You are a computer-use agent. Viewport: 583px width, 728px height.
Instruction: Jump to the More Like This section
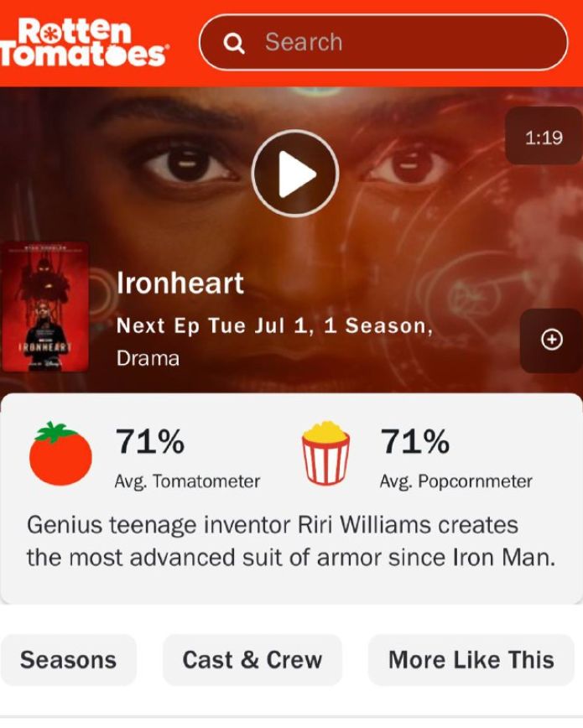pos(471,660)
